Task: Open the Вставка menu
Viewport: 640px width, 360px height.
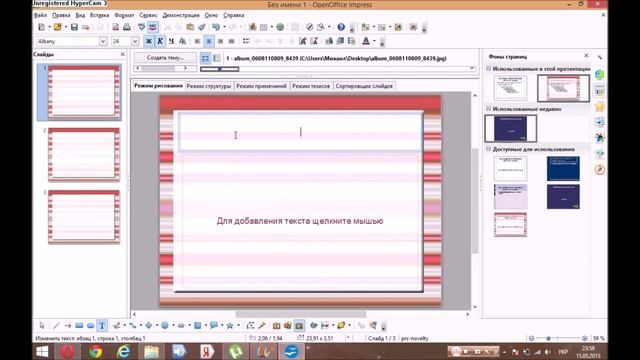Action: tap(99, 15)
